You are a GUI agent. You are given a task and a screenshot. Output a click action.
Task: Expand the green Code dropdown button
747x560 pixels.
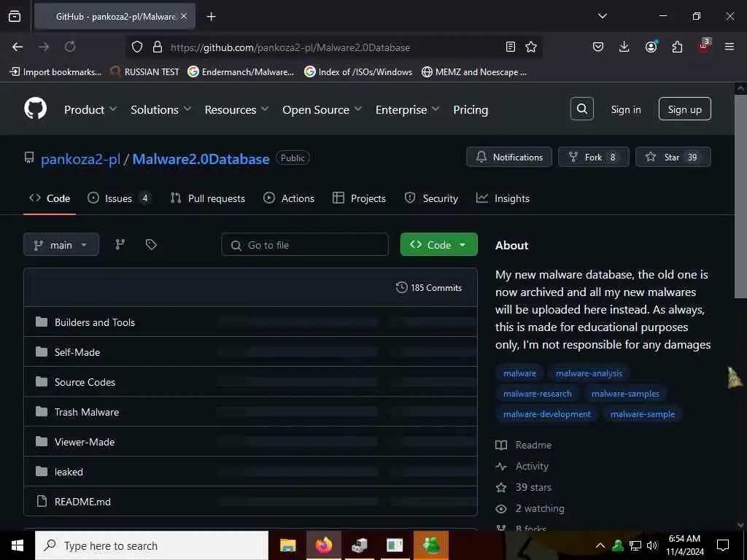pos(438,244)
